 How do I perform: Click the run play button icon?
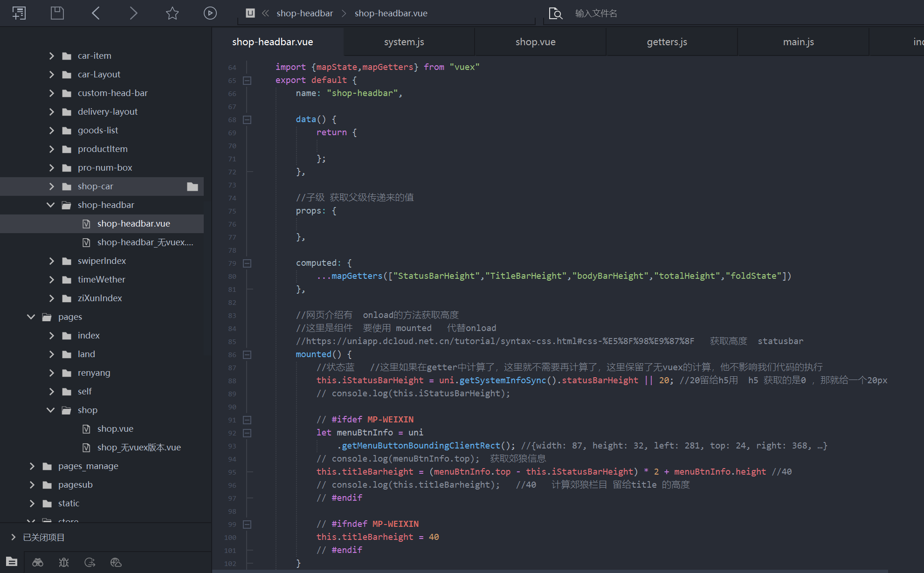210,13
